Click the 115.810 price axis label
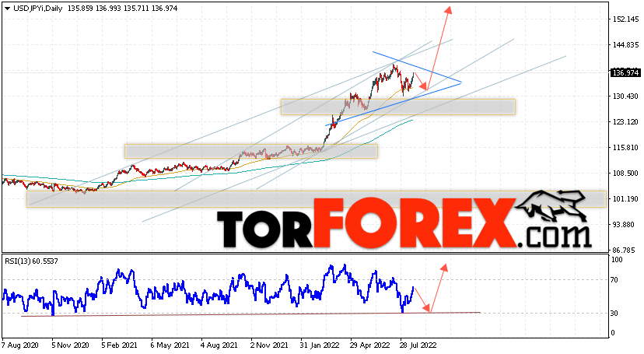644x354 pixels. tap(625, 147)
